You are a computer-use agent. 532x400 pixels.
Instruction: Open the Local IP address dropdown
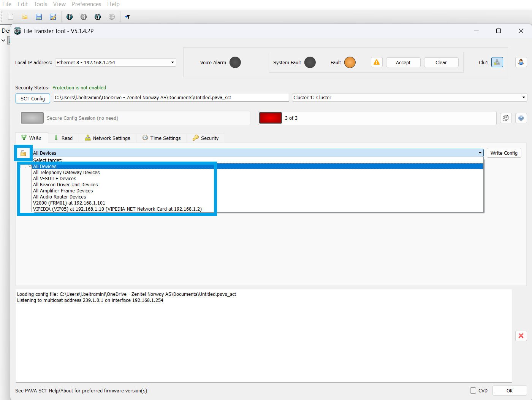(116, 62)
